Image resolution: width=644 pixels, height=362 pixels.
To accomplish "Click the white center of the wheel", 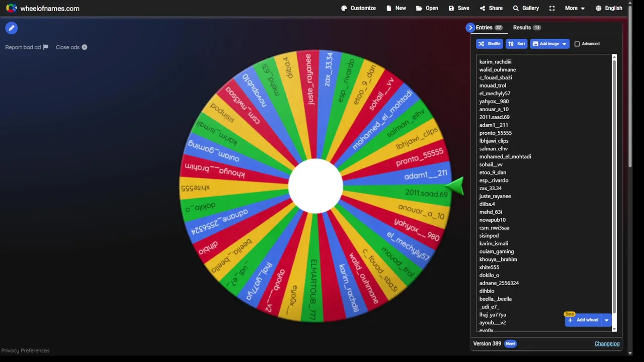I will pos(315,187).
